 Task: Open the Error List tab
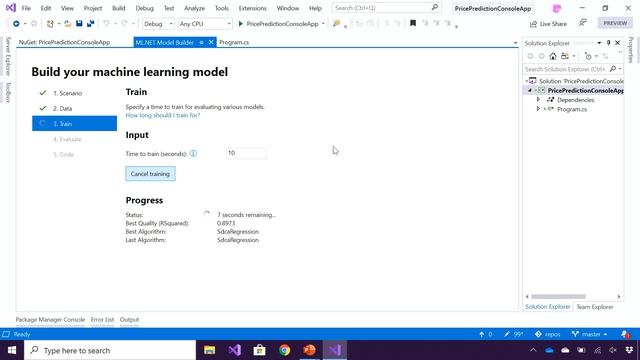[102, 320]
